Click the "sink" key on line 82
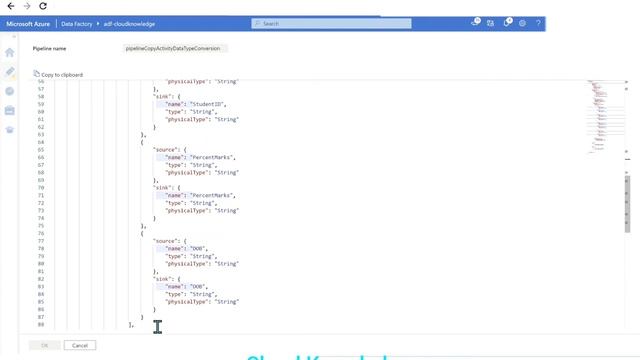Screen dimensions: 640x360 [x=163, y=279]
